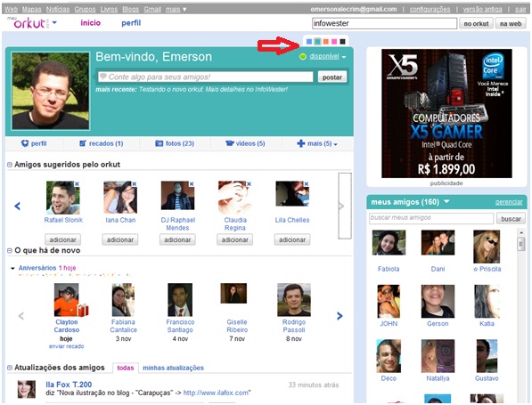Screen dimensions: 532x405
Task: Add Rafael Slonik with adicionar button
Action: 62,240
